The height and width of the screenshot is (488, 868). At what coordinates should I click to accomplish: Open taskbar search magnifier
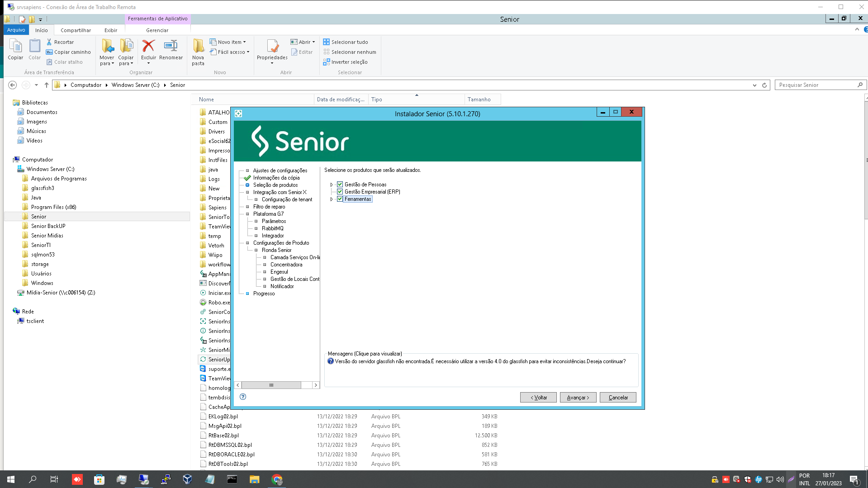coord(33,479)
